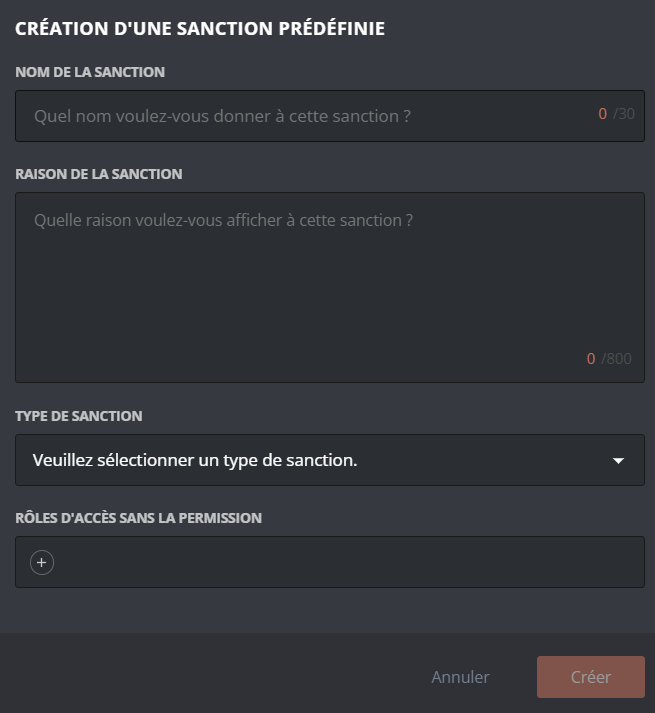Click the Créer button

[590, 677]
